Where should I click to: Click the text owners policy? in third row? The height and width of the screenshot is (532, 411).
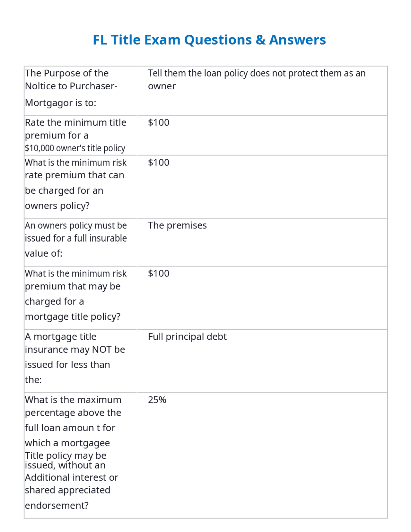point(57,206)
